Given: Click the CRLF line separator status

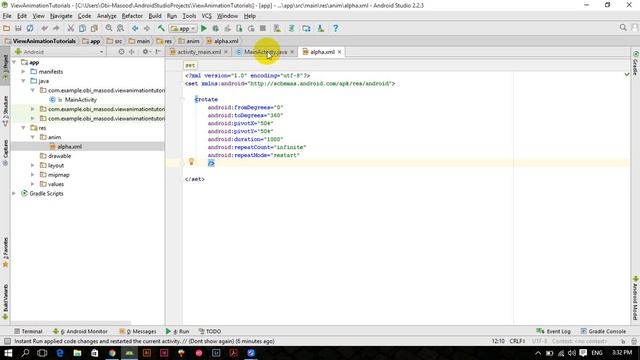Looking at the screenshot, I should [x=517, y=341].
